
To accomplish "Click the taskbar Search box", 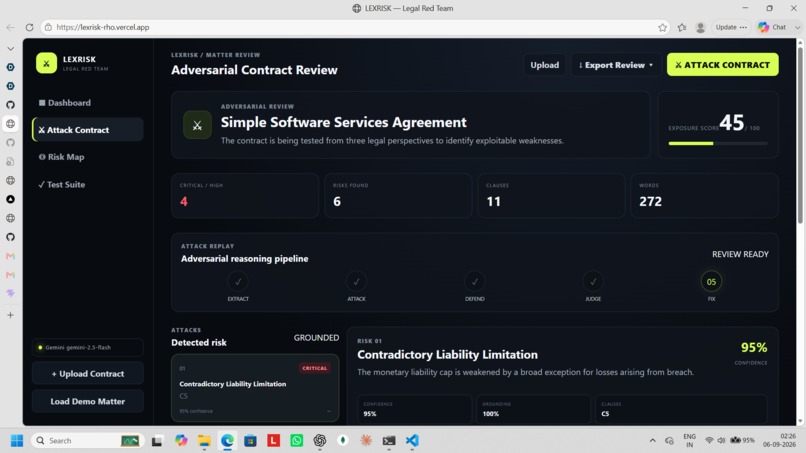I will tap(86, 441).
